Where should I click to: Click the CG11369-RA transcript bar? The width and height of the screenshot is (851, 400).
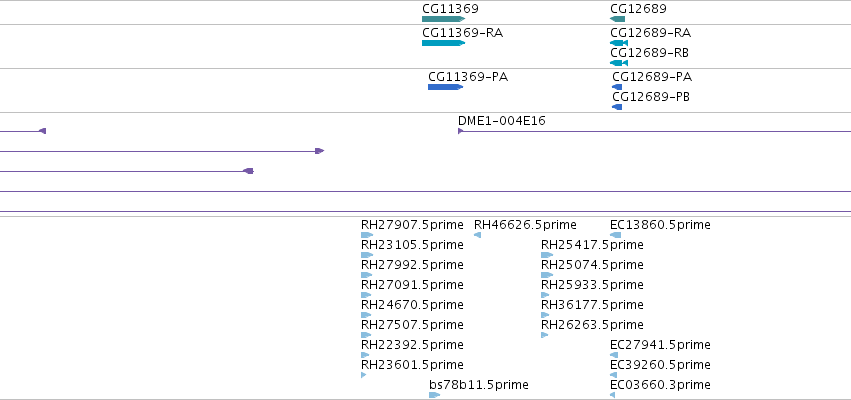tap(443, 43)
